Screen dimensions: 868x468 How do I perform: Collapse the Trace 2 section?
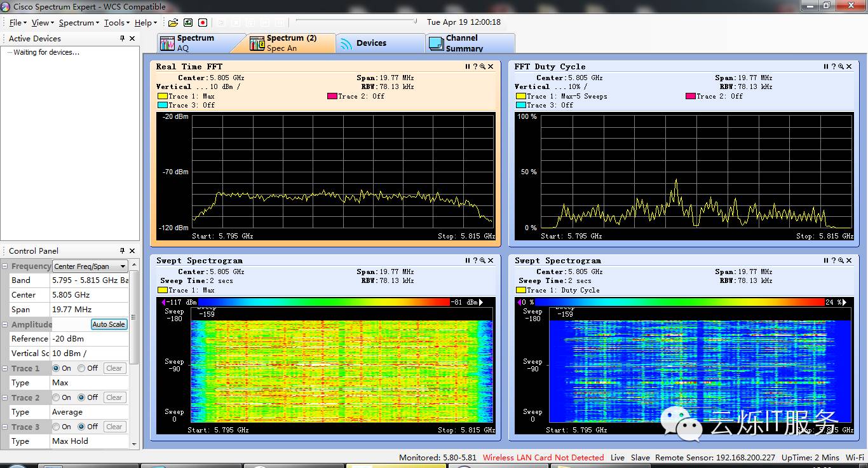5,398
